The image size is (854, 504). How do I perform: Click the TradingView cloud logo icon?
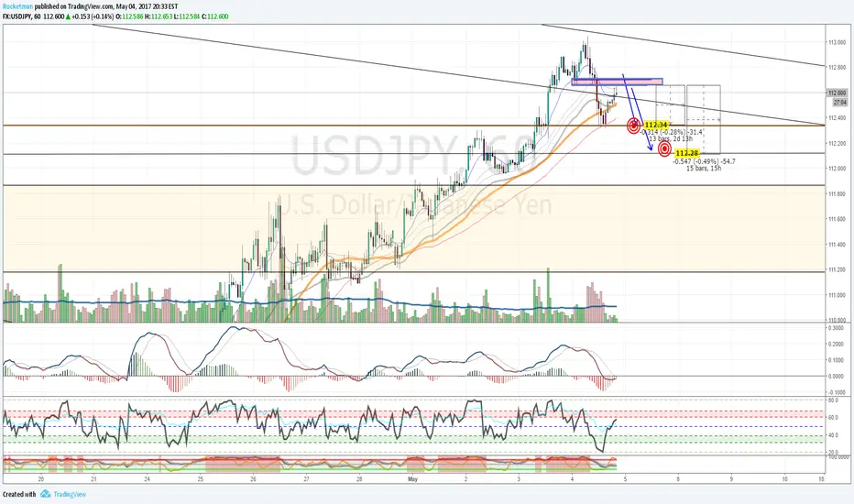click(45, 494)
